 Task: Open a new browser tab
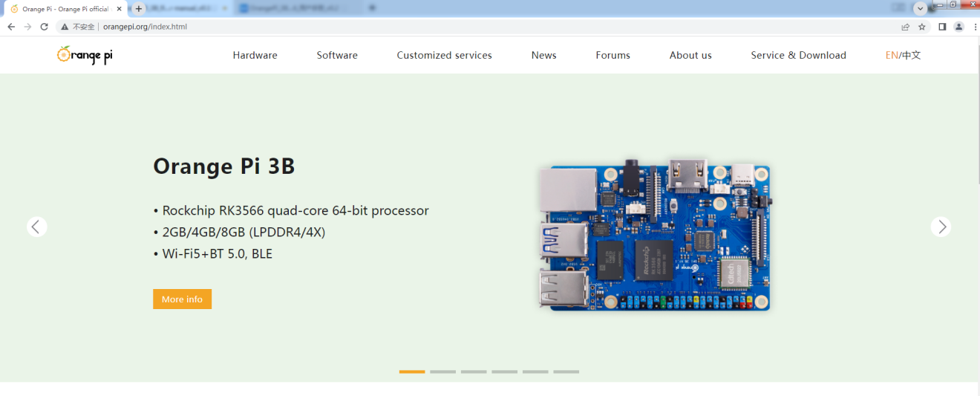click(138, 9)
